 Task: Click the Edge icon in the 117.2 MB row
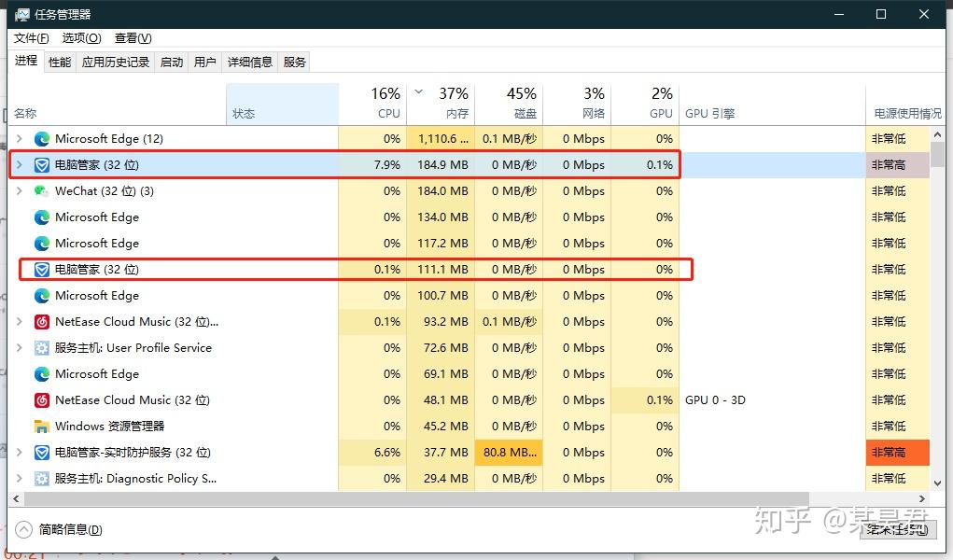point(41,244)
